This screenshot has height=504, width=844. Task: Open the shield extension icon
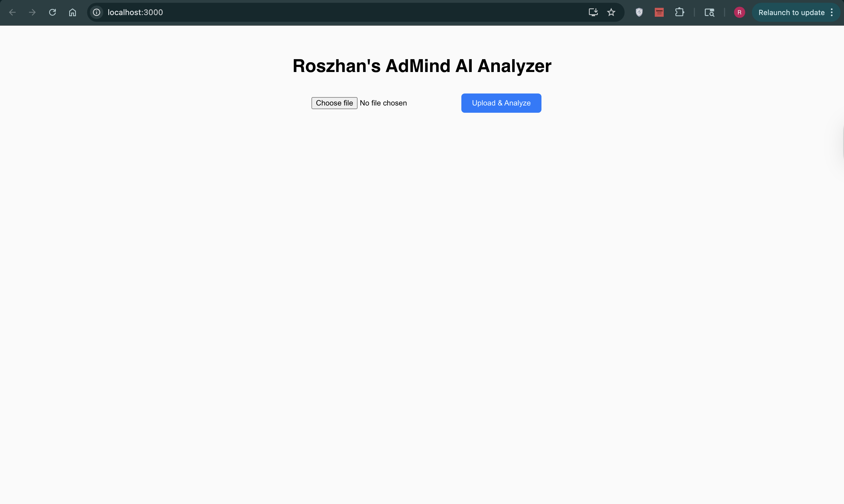coord(639,13)
